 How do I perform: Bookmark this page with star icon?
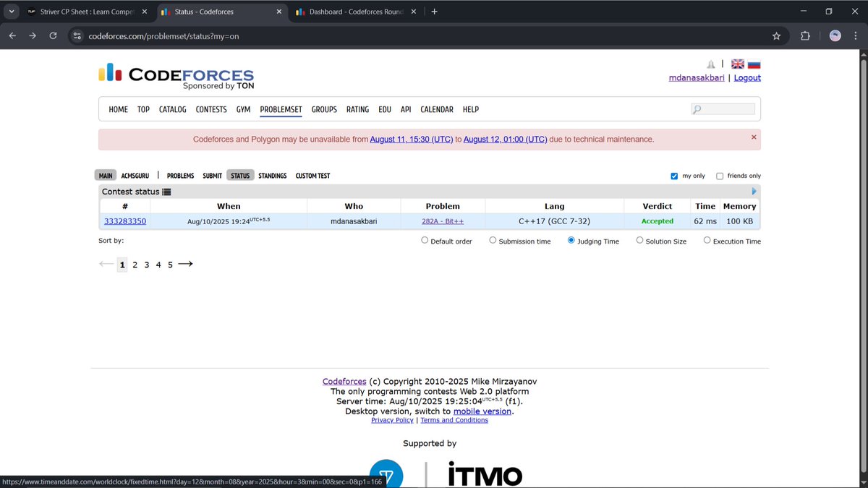point(776,35)
